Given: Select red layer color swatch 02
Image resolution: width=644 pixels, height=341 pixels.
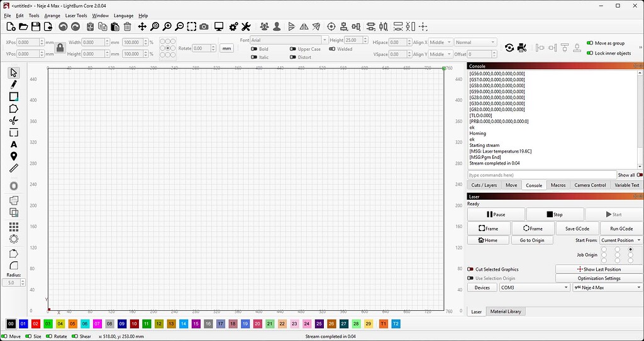Looking at the screenshot, I should pos(36,324).
